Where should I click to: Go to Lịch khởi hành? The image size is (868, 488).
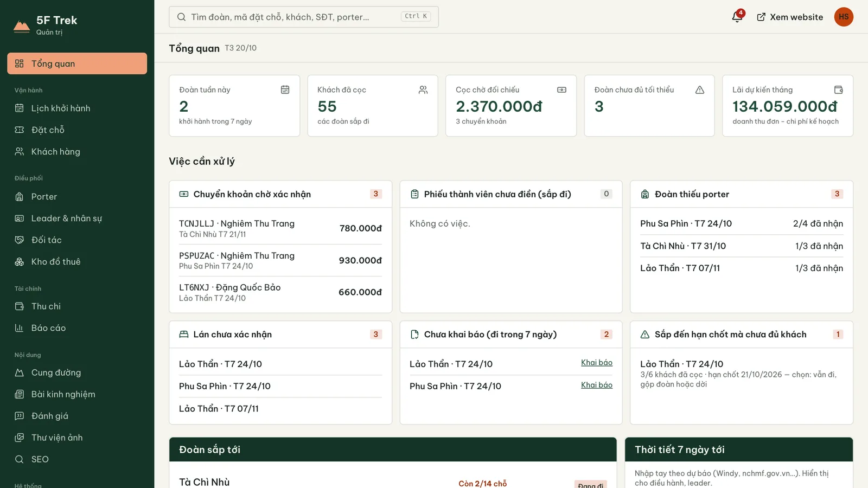77,108
